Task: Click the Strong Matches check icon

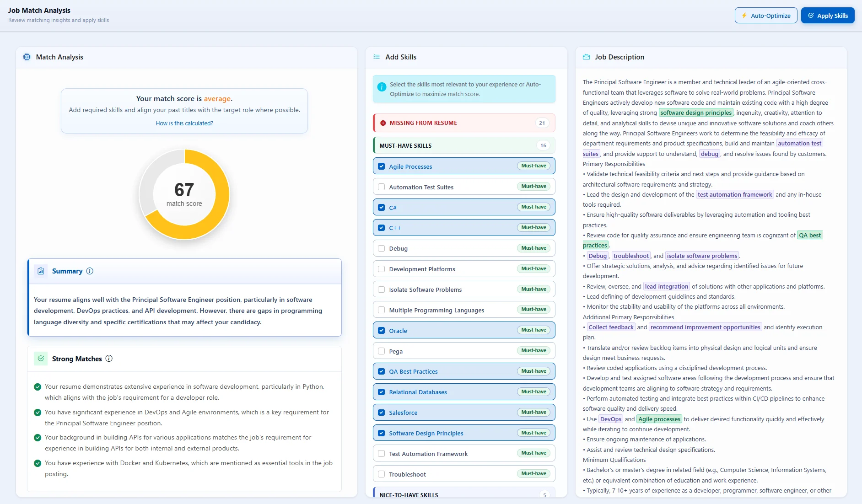Action: 41,359
